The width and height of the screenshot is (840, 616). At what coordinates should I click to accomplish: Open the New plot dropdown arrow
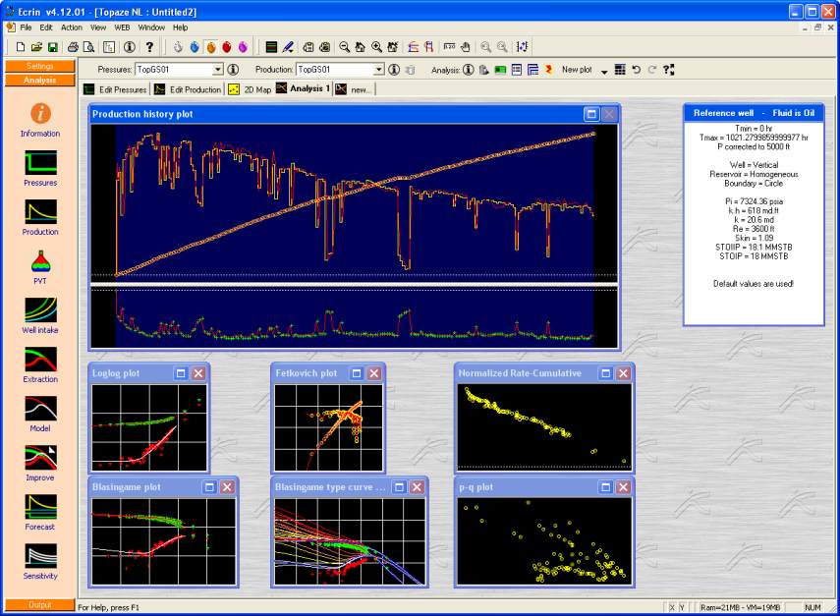[x=604, y=71]
